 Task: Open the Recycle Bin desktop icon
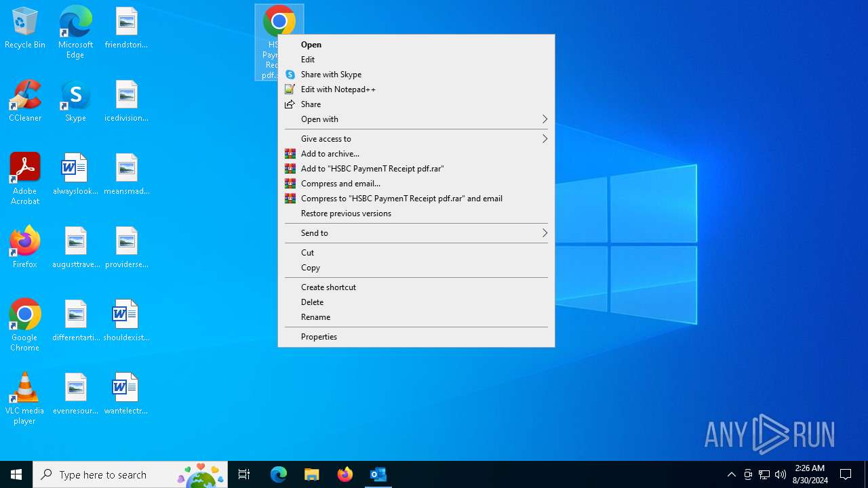pyautogui.click(x=25, y=28)
